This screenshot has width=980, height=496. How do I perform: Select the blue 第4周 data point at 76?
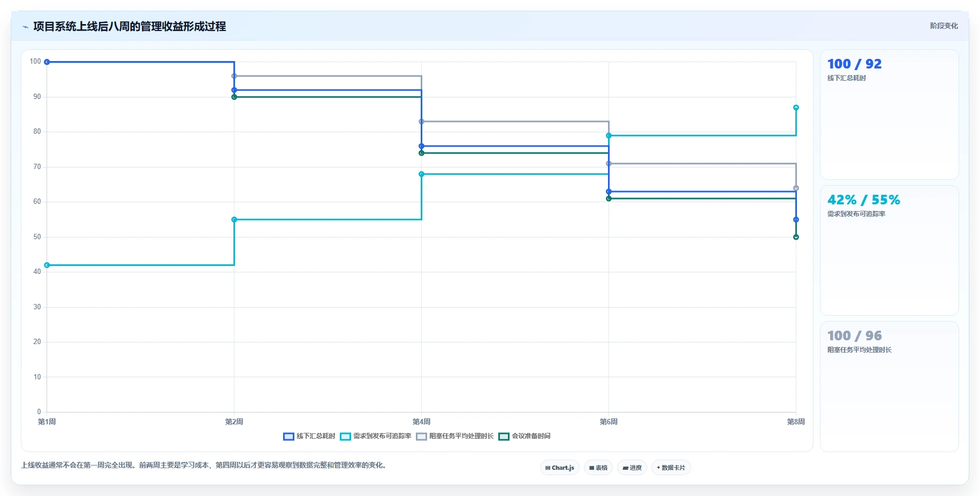pyautogui.click(x=421, y=146)
